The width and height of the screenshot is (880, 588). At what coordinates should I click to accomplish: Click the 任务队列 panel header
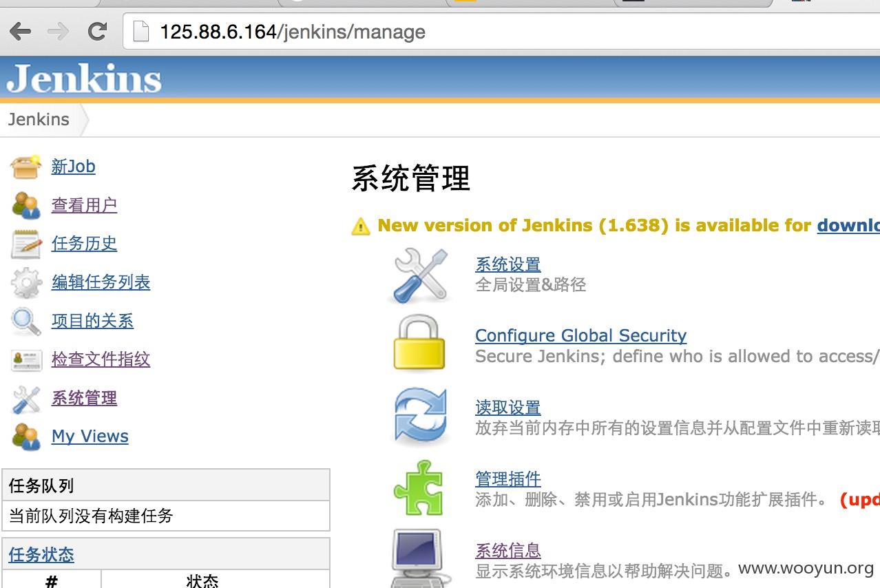[166, 485]
